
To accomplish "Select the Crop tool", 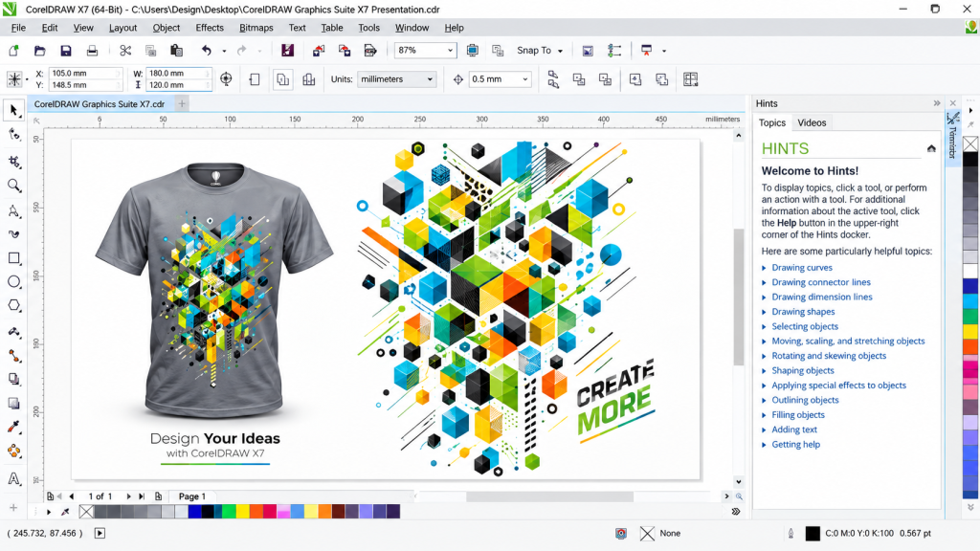I will pyautogui.click(x=13, y=162).
